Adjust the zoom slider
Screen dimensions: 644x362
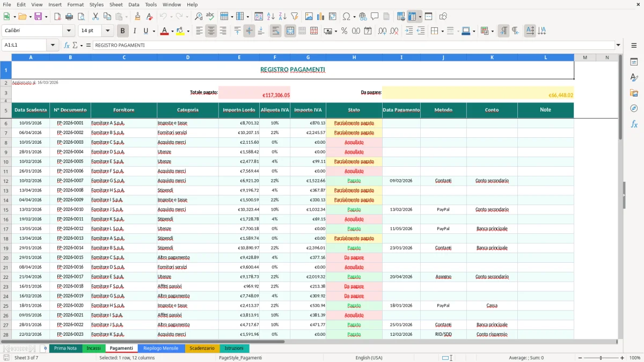pyautogui.click(x=601, y=358)
